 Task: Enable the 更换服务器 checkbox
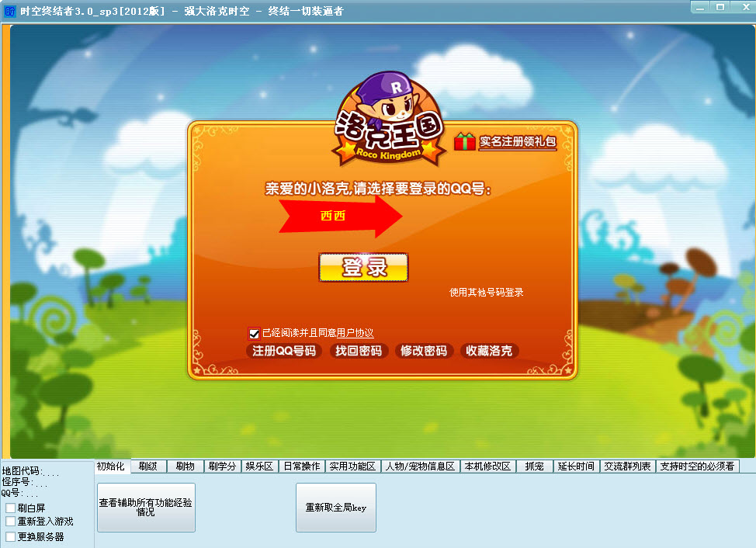tap(11, 536)
